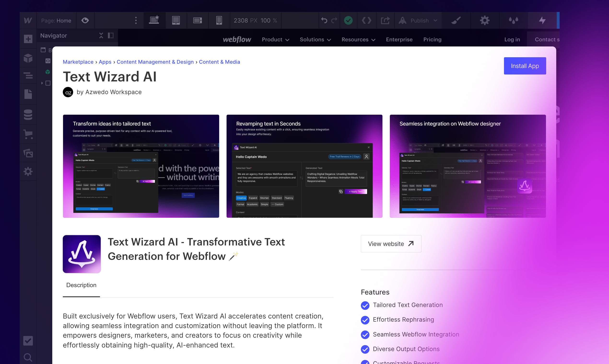Select the tablet breakpoint view

176,20
